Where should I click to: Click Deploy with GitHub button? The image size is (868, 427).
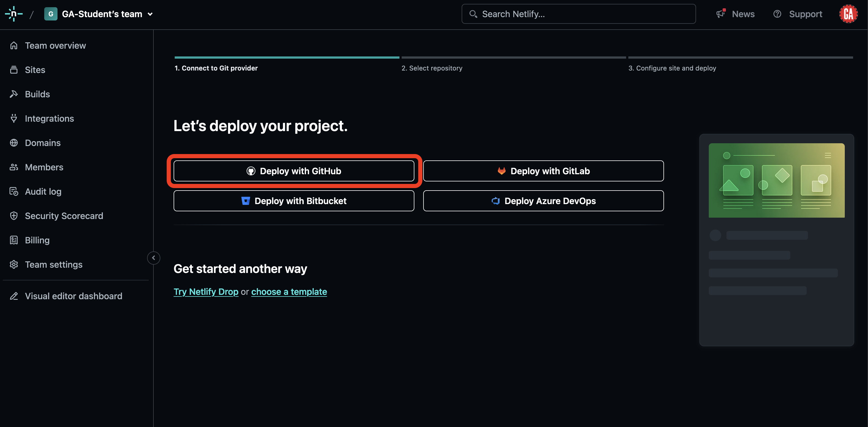click(294, 171)
